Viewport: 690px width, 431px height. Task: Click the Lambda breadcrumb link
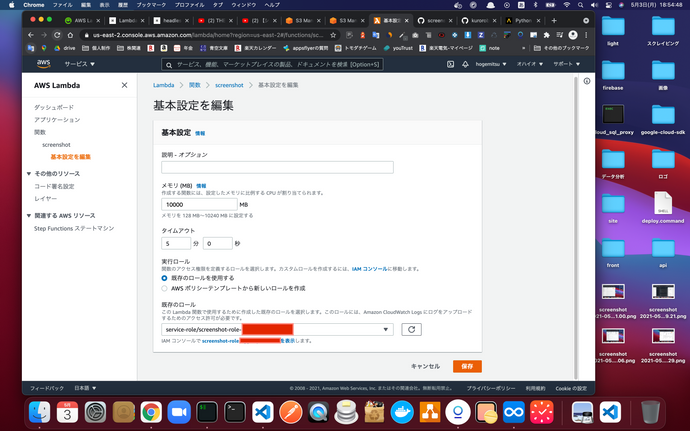pos(164,85)
